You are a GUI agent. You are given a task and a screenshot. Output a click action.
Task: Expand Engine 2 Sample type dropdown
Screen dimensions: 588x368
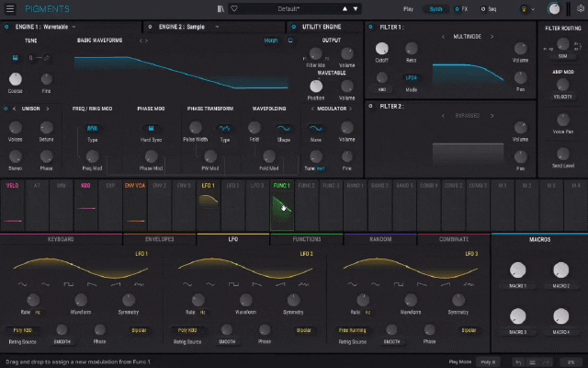(217, 27)
